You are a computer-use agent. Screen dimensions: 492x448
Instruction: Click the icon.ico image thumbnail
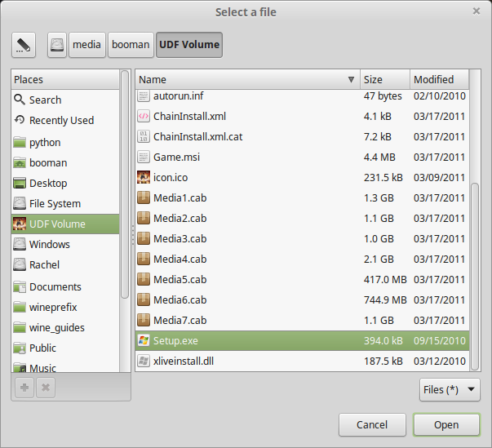point(144,178)
